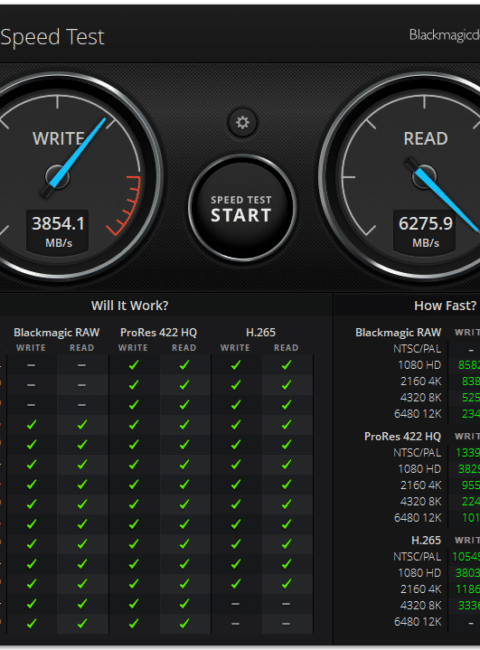
Task: Click NTSC/PAL under How Fast Blackmagic RAW
Action: point(417,349)
